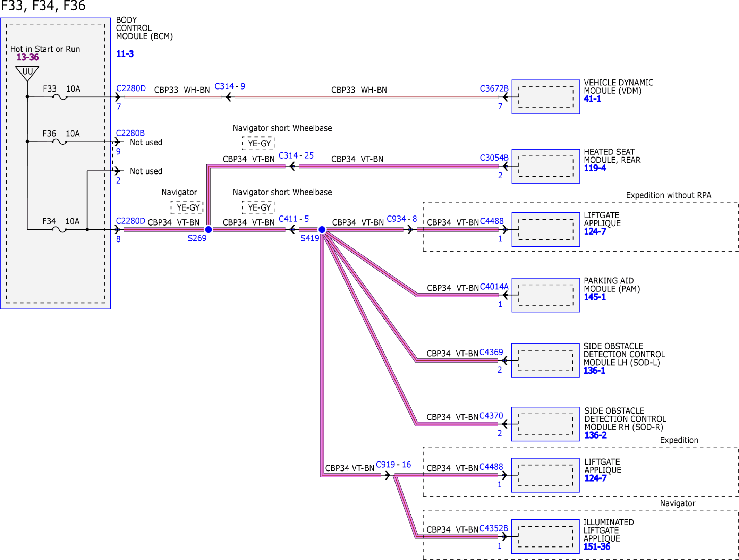Click inline connector C314 - 9
This screenshot has width=739, height=560.
tap(230, 86)
